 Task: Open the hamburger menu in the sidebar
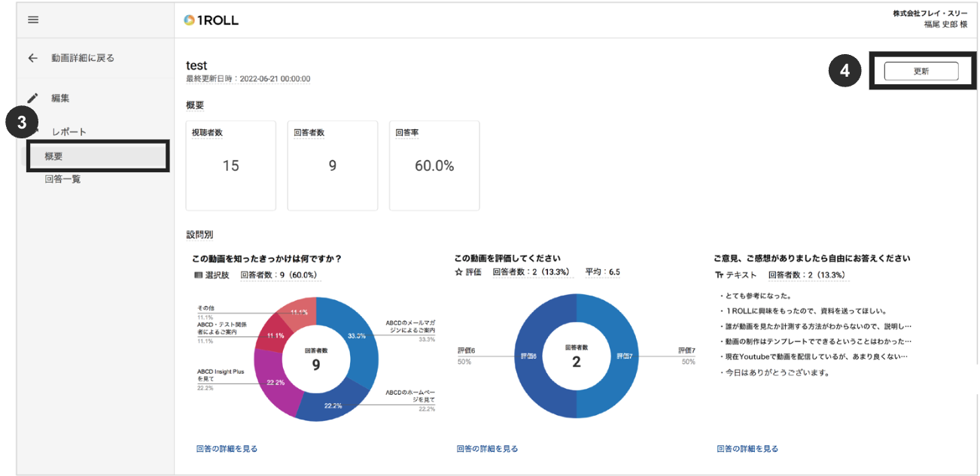tap(32, 20)
